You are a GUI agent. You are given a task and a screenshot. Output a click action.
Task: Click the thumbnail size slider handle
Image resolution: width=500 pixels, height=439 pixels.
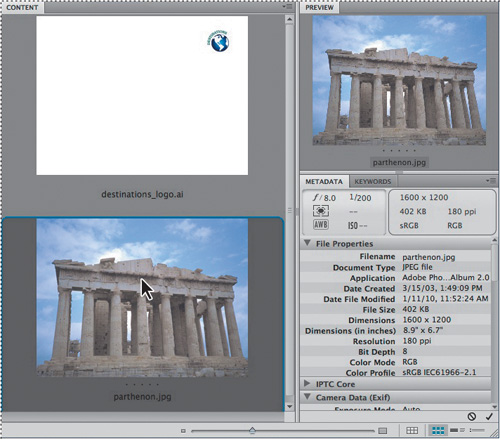click(x=252, y=430)
